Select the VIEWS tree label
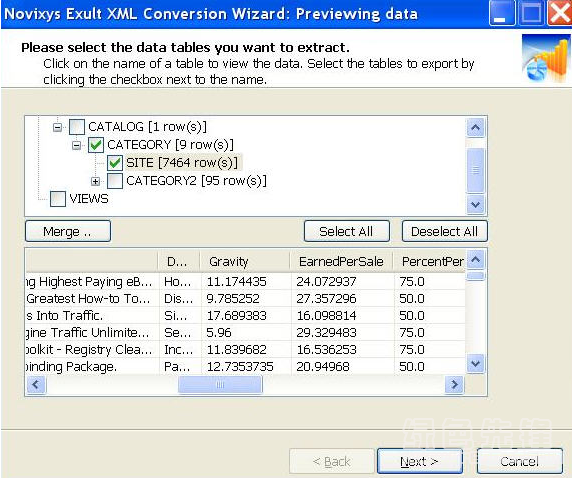572x478 pixels. pyautogui.click(x=89, y=199)
